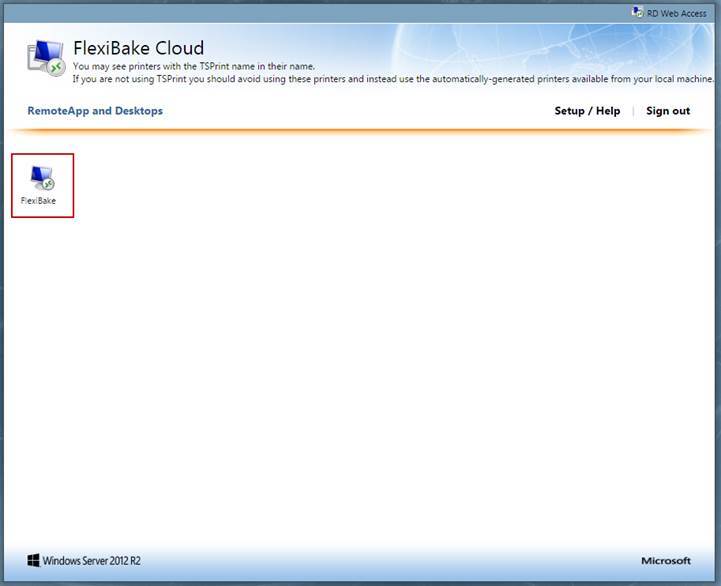
Task: Click the text beginning 'You may see printers'
Action: 194,66
